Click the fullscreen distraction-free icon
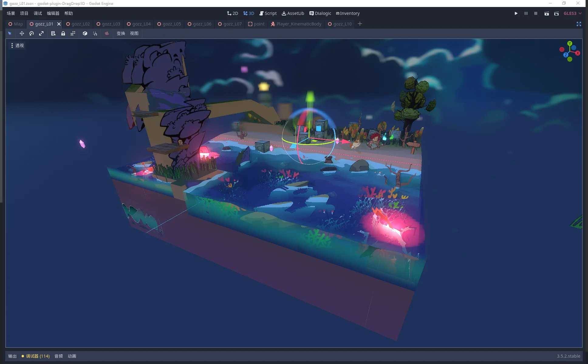 (x=579, y=24)
